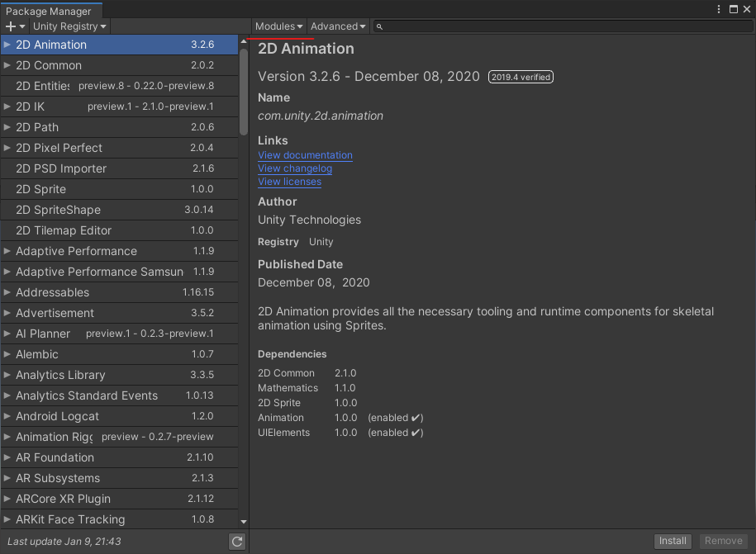
Task: Open the Advanced dropdown
Action: [x=338, y=26]
